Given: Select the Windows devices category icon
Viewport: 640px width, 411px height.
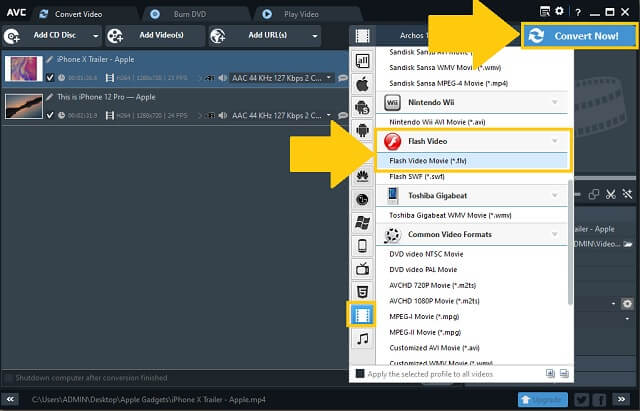Looking at the screenshot, I should click(x=362, y=223).
